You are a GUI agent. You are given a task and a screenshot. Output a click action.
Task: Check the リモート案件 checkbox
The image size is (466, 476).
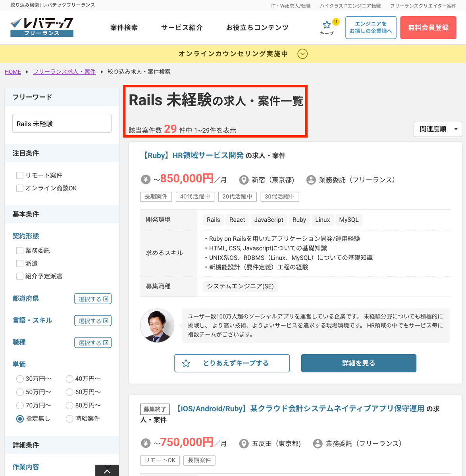click(x=19, y=175)
